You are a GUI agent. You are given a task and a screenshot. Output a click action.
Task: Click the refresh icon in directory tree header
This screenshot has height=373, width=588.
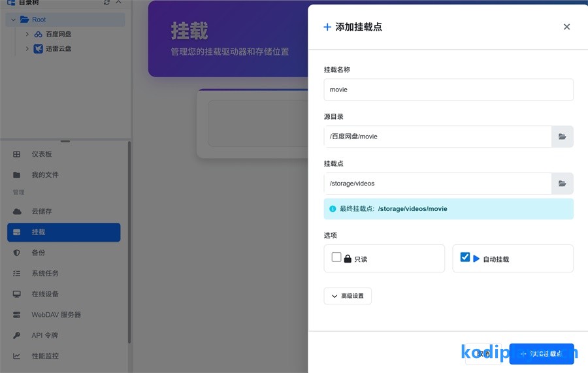[107, 3]
